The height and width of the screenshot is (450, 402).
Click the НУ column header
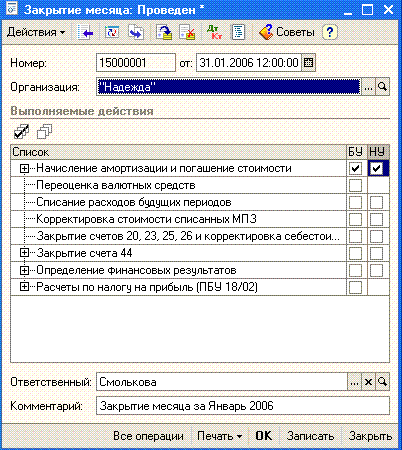tap(378, 152)
